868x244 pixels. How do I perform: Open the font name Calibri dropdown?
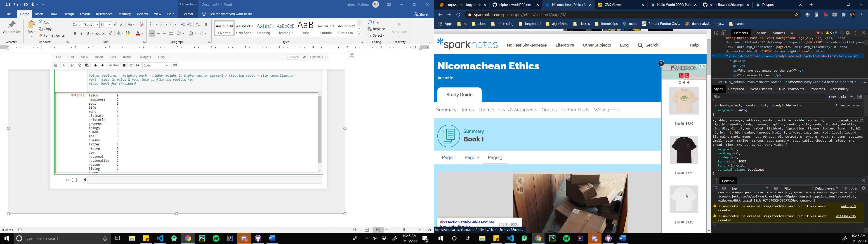98,25
